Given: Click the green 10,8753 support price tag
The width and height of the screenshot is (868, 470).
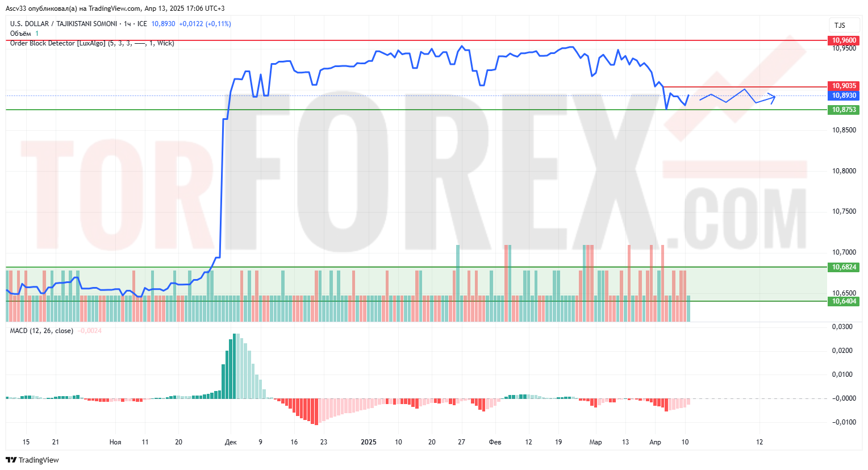Looking at the screenshot, I should (x=844, y=110).
